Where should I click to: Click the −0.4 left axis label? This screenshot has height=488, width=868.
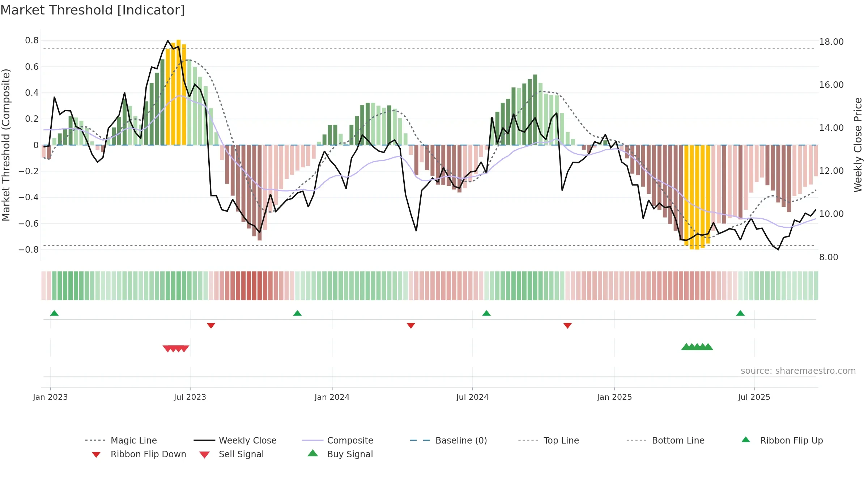29,197
